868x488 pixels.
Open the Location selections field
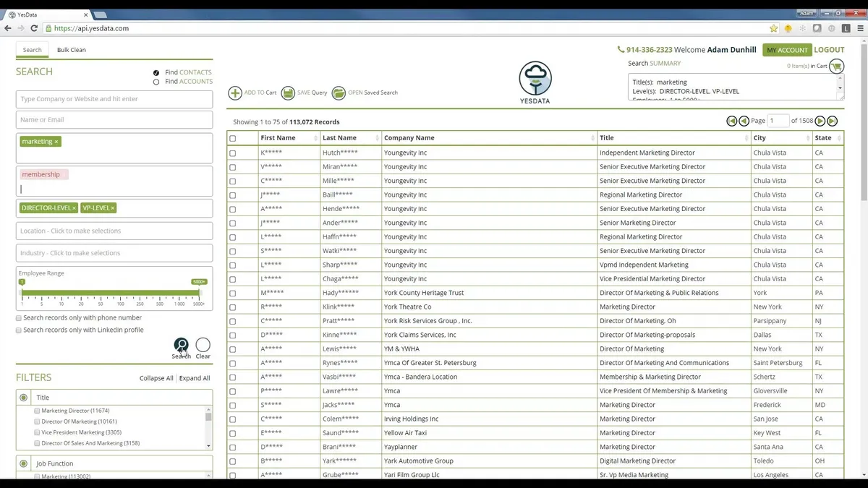114,231
